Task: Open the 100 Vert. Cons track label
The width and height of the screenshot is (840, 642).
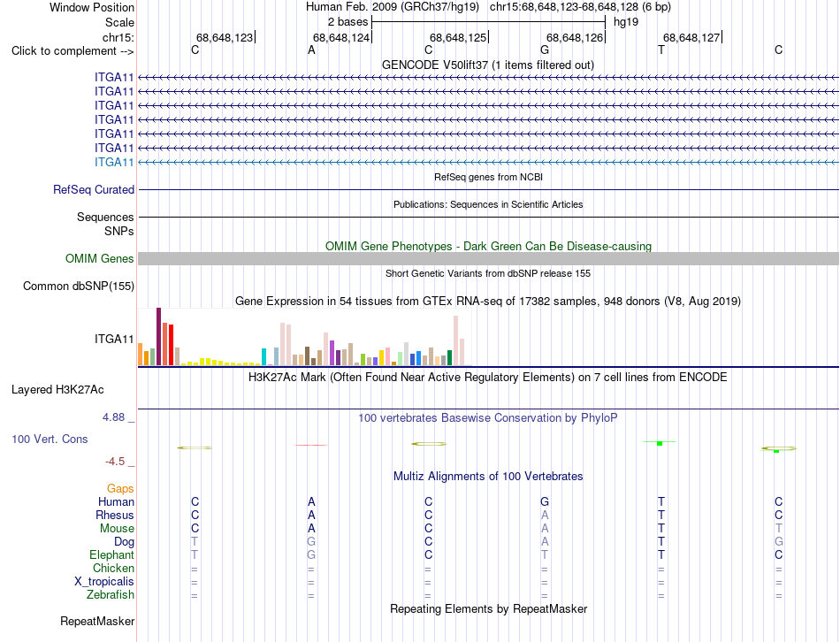Action: (50, 439)
